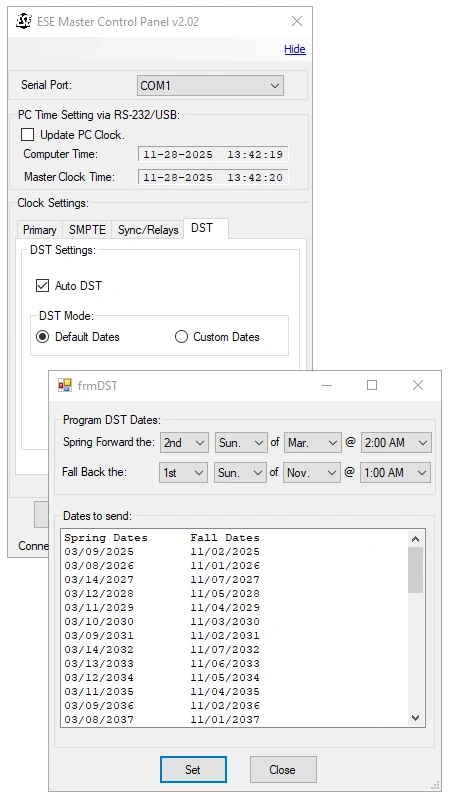Click the Master Clock Time field
This screenshot has width=455, height=793.
(213, 177)
